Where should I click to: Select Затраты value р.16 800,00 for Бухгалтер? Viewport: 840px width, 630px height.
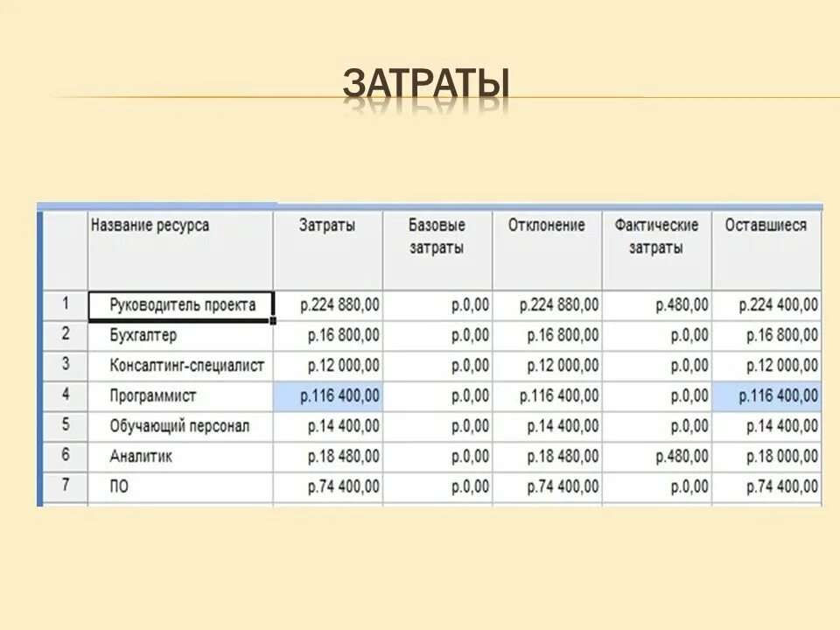click(x=328, y=336)
